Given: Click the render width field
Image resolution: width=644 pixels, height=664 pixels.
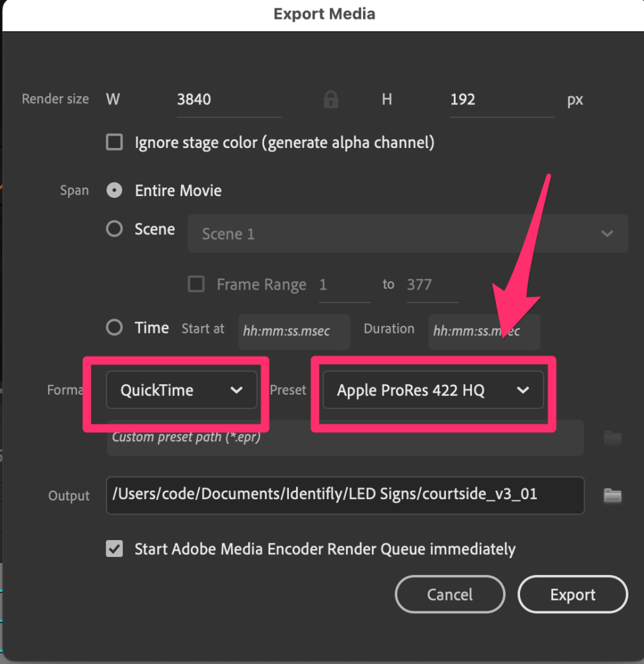Looking at the screenshot, I should click(229, 100).
